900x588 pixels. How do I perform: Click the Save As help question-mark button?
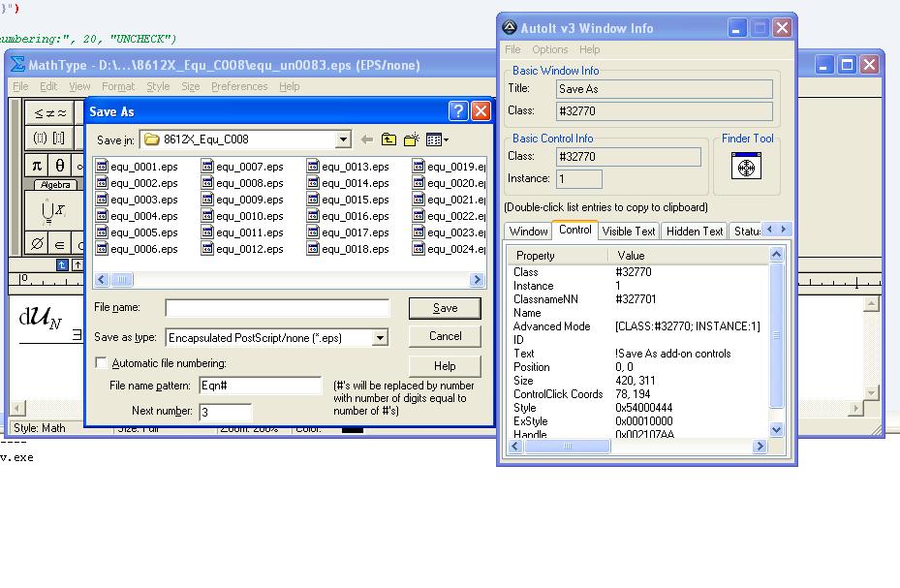pos(458,111)
